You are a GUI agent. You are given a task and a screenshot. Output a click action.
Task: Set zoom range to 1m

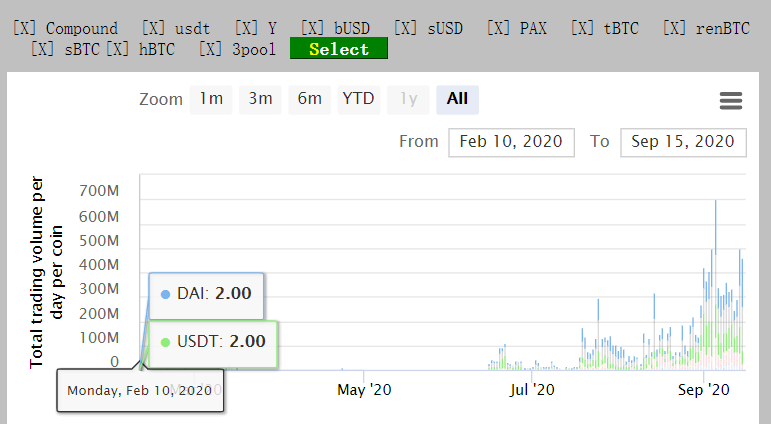click(x=211, y=99)
